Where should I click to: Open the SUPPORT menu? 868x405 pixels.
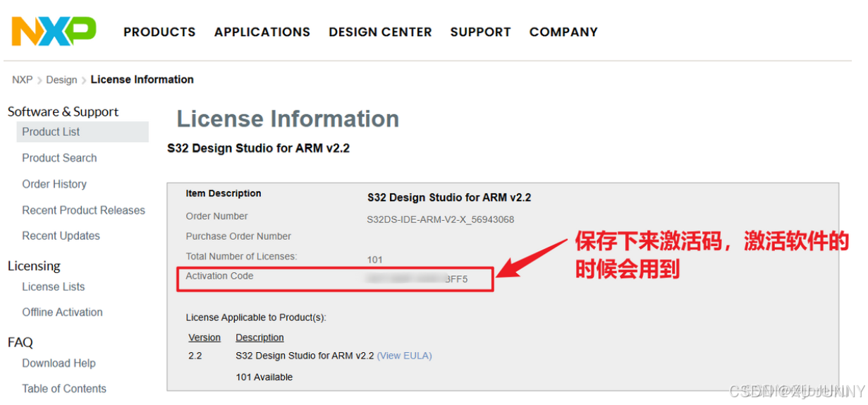coord(480,32)
